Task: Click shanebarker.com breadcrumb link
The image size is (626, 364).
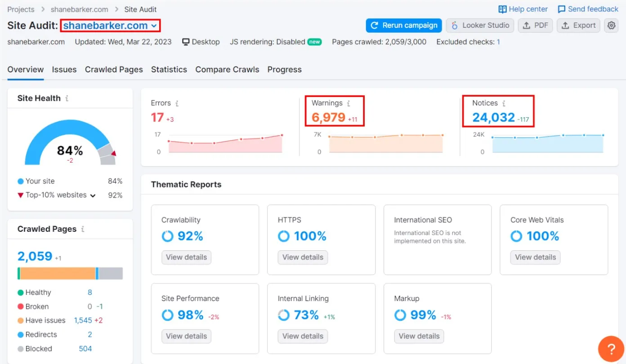Action: pos(79,9)
